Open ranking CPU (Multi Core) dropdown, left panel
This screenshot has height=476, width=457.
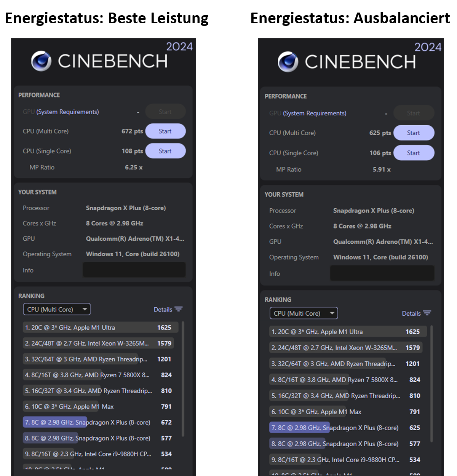(57, 309)
